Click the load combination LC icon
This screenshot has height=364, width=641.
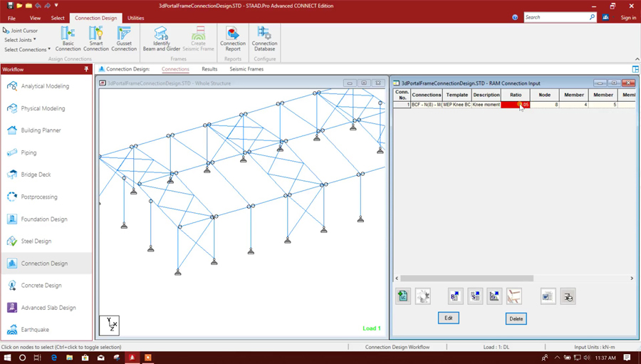click(x=403, y=296)
